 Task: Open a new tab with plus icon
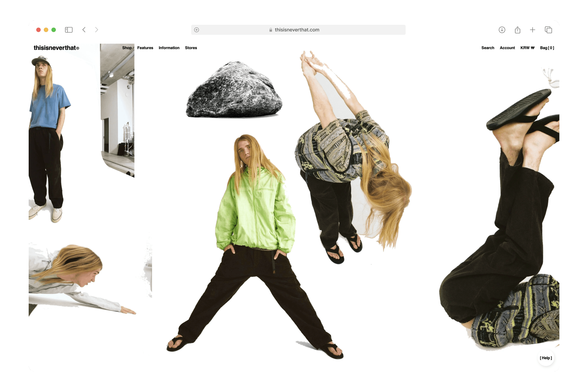532,30
